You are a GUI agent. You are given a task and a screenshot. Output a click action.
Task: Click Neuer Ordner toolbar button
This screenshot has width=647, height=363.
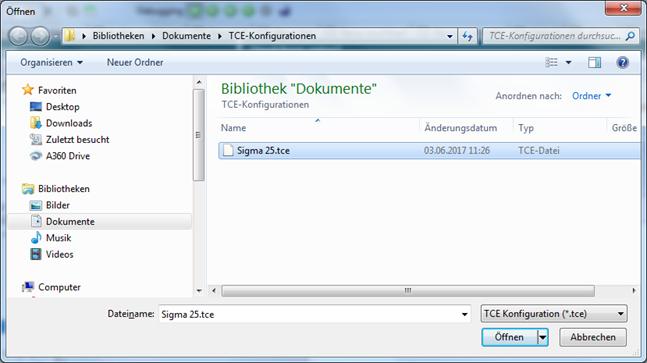pos(135,62)
